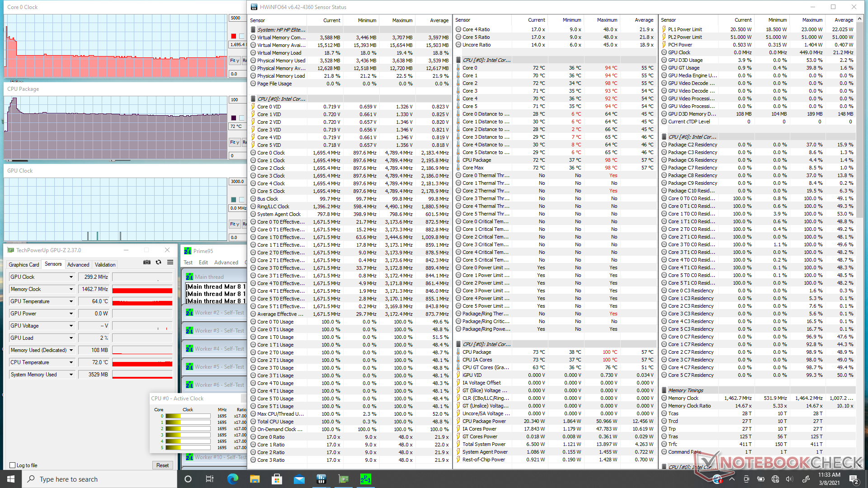Enable the Log to file checkbox
Screen dimensions: 868x488
coord(13,465)
